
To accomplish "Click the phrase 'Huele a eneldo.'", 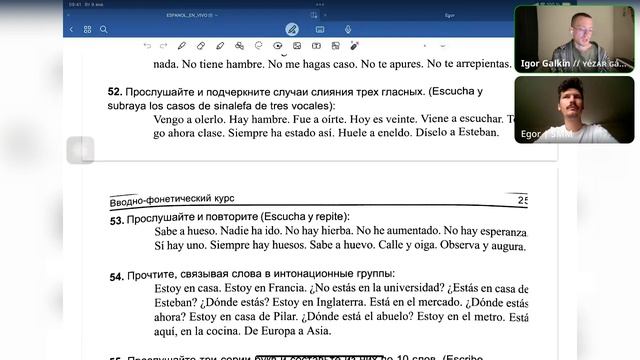I will (x=375, y=133).
